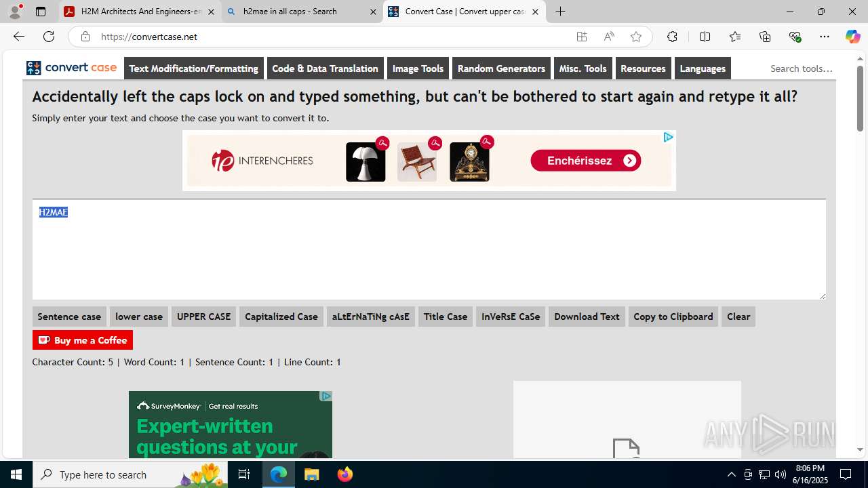Viewport: 868px width, 488px height.
Task: View site information lock icon
Action: (x=85, y=37)
